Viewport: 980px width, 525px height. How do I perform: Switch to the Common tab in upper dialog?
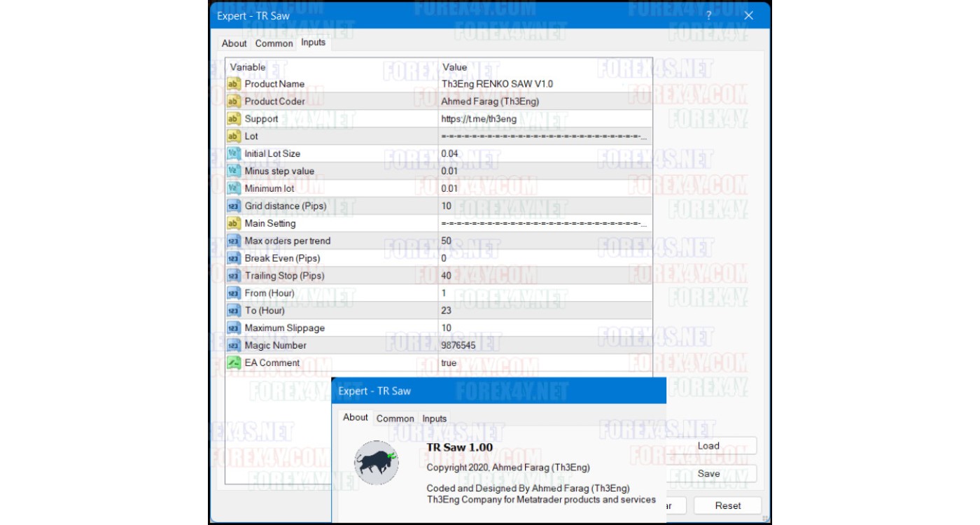(x=274, y=43)
